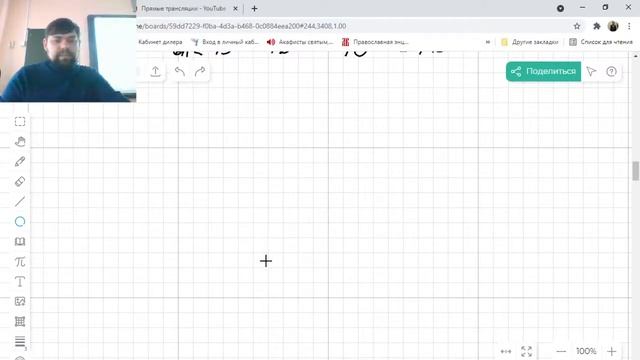The width and height of the screenshot is (640, 360).
Task: Open the book library tool
Action: point(20,241)
